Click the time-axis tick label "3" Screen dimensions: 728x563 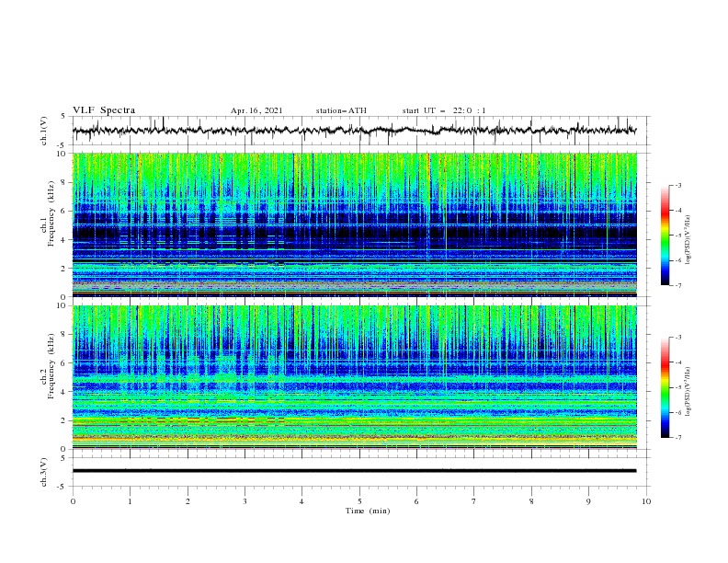245,501
